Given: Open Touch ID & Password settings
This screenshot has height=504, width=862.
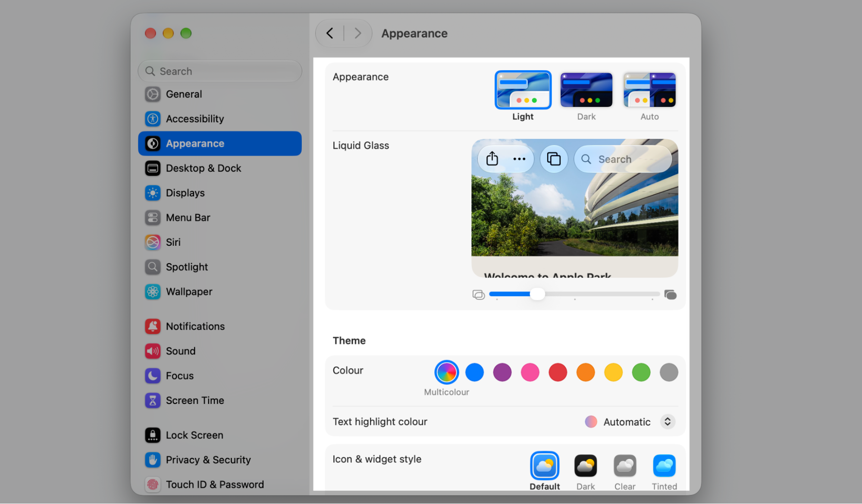Looking at the screenshot, I should click(x=219, y=484).
